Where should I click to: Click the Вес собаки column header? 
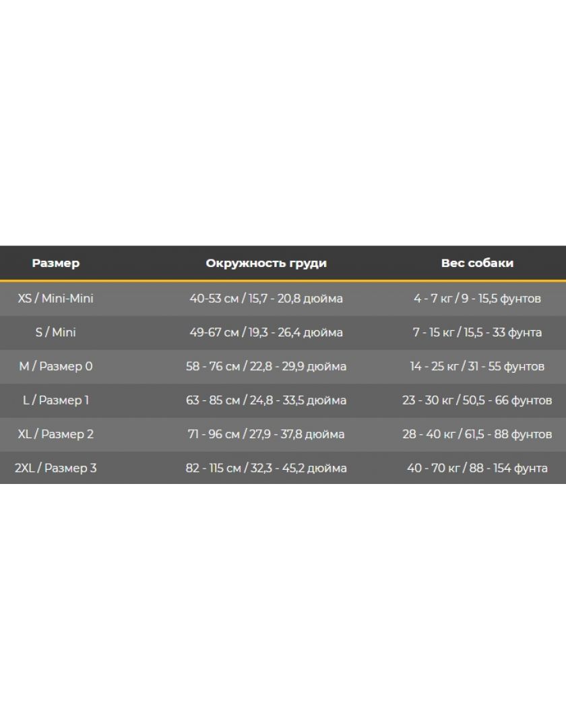(x=477, y=264)
